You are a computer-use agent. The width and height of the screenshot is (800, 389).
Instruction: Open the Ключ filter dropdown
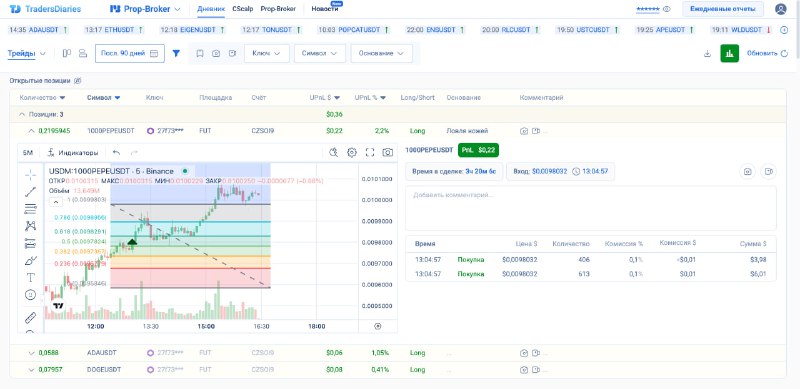[x=267, y=53]
